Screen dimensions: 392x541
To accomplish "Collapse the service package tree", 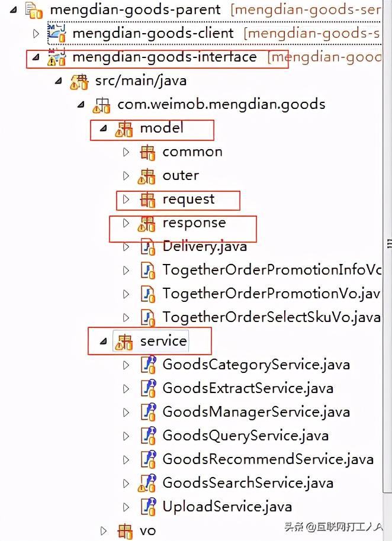I will pos(103,342).
